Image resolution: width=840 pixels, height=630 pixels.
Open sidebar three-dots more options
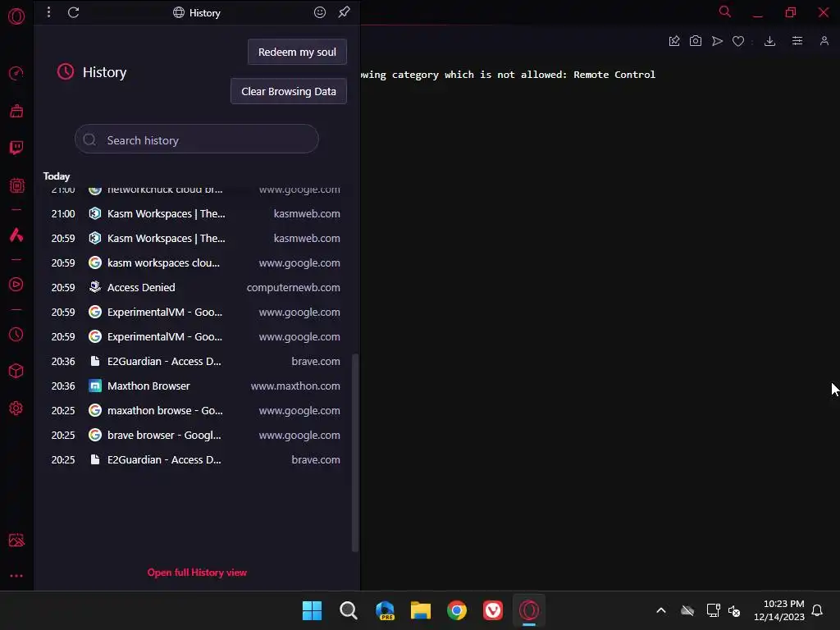click(16, 576)
